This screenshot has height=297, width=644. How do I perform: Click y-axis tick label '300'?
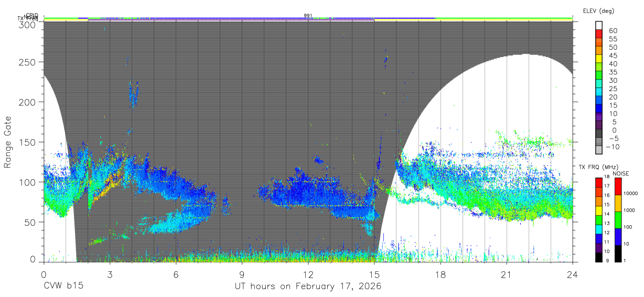point(27,24)
